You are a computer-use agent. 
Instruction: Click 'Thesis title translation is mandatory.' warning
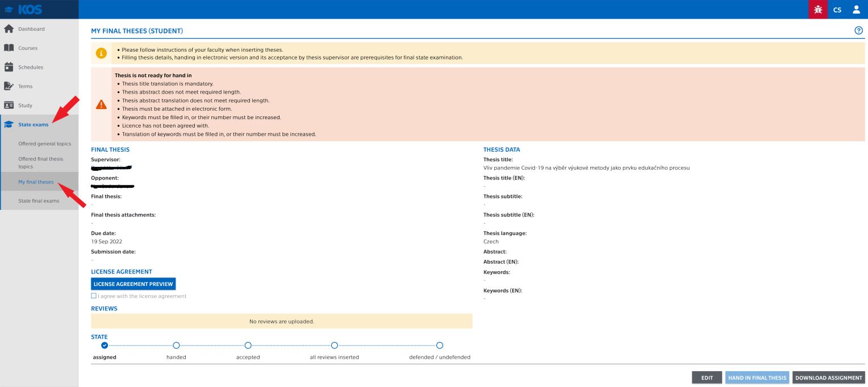(x=168, y=84)
